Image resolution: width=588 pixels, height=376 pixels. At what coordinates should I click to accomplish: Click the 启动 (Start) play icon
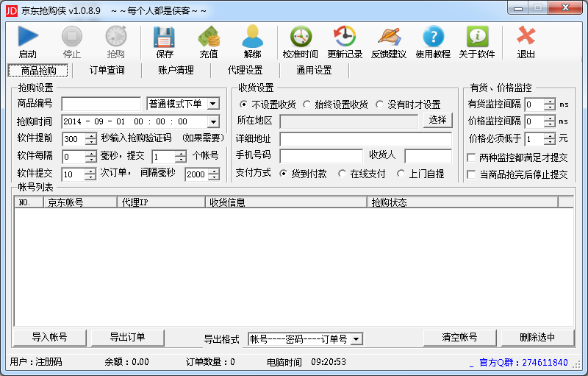click(28, 36)
